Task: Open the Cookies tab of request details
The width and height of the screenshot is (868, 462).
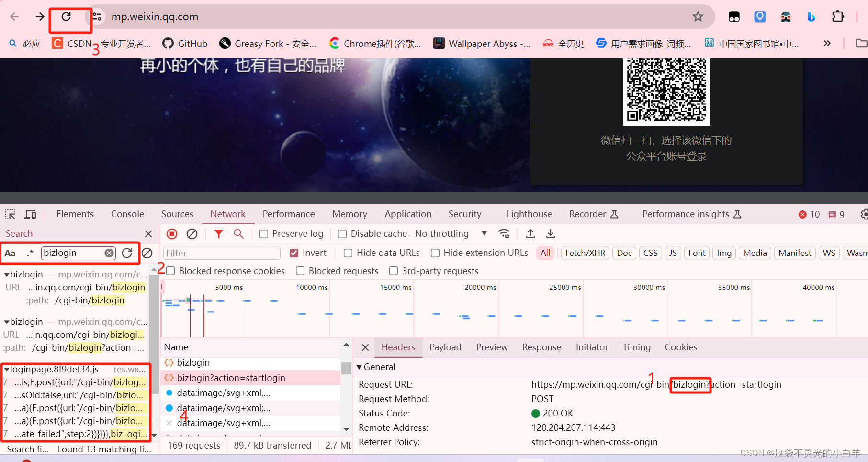Action: point(681,347)
